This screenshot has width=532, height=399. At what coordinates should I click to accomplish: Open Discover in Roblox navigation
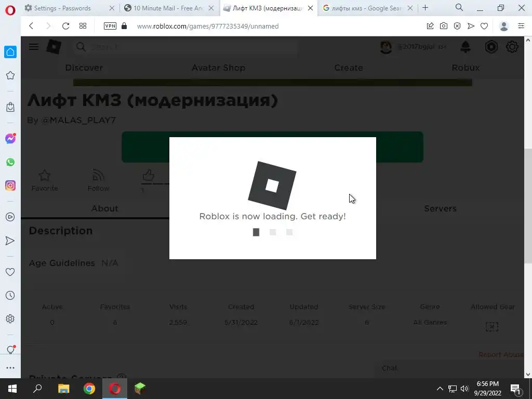84,68
